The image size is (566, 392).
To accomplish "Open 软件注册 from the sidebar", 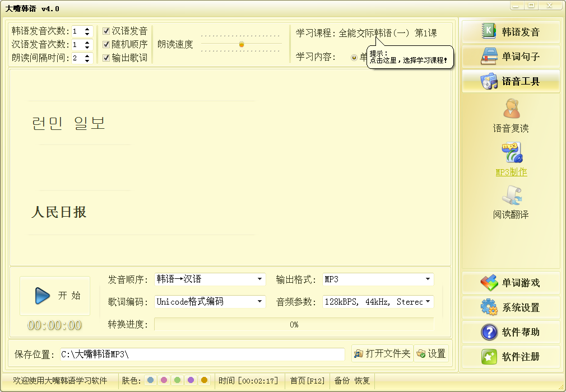I will click(511, 357).
